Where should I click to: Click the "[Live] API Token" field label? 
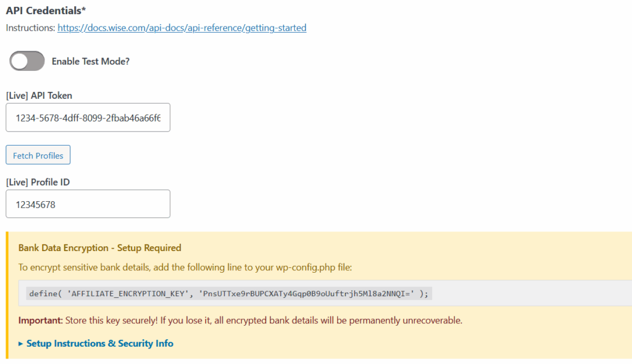pyautogui.click(x=39, y=96)
